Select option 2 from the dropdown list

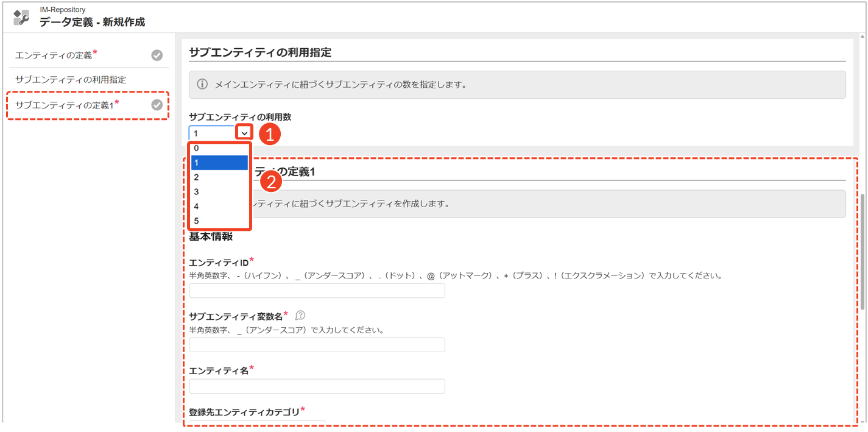tap(219, 177)
